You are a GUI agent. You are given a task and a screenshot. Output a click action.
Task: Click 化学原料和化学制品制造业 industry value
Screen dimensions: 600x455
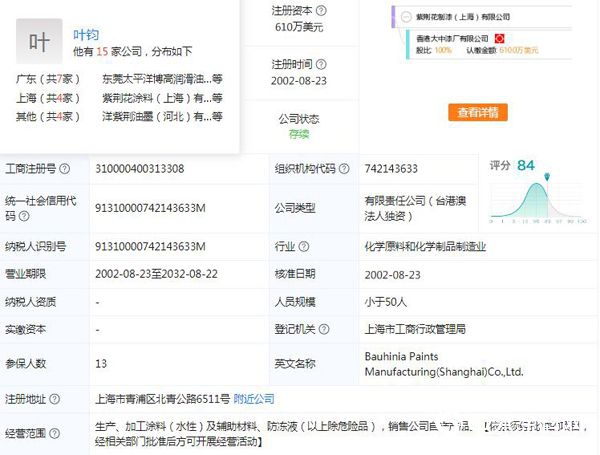click(x=425, y=246)
